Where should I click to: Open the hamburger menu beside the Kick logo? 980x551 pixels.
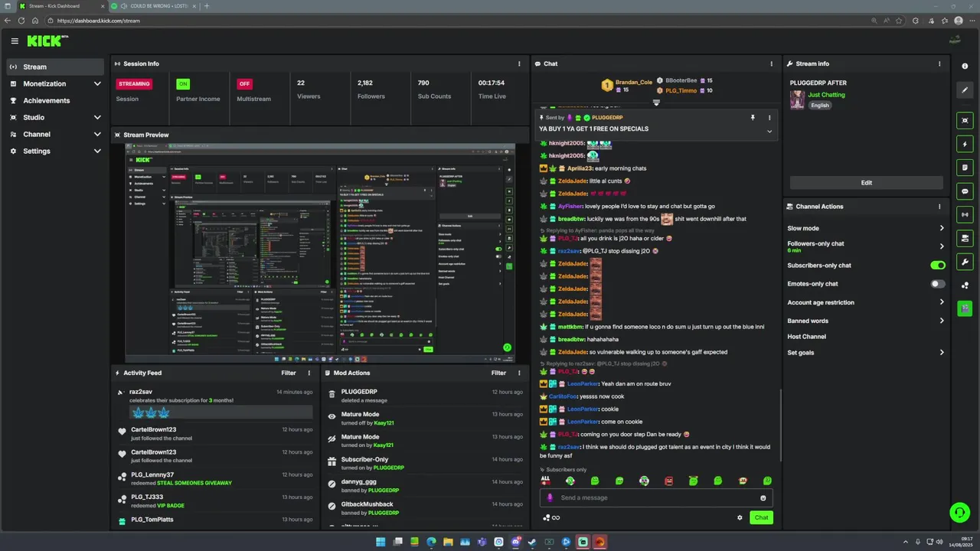15,41
